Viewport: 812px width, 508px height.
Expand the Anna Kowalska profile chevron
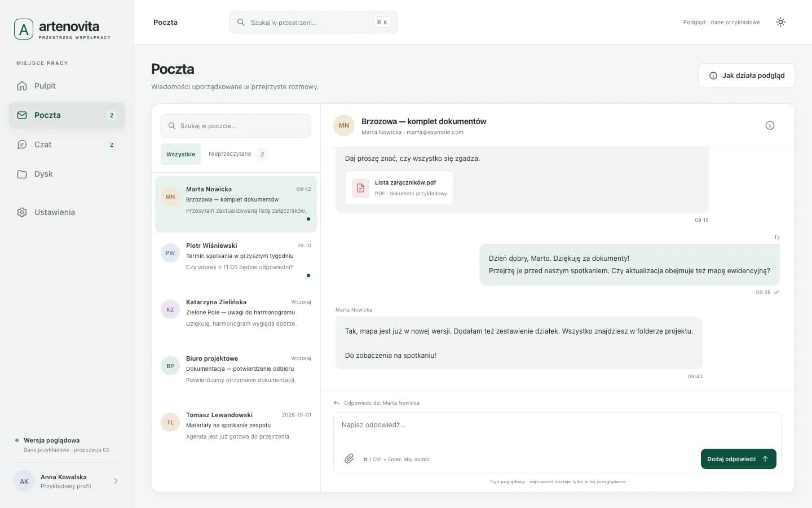pos(116,481)
